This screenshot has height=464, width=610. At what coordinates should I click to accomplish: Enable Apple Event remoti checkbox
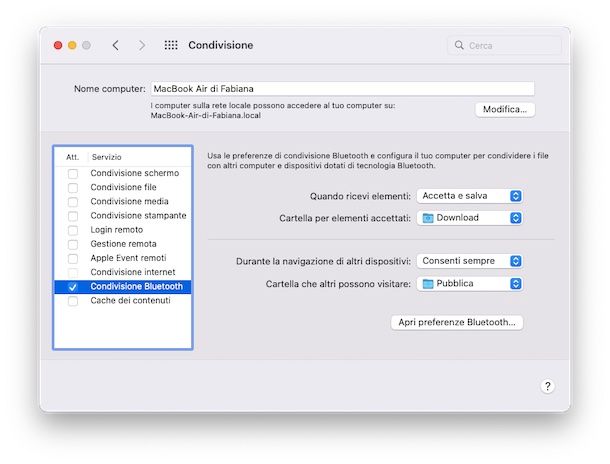coord(73,258)
